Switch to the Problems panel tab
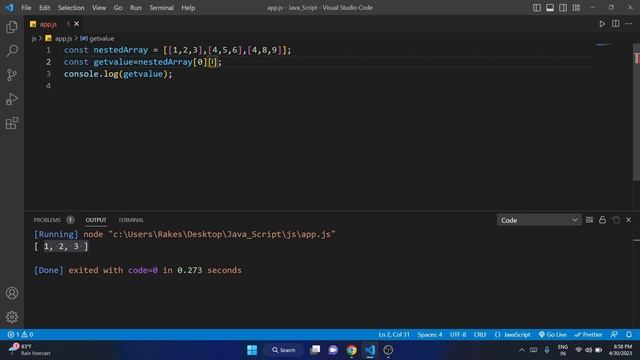This screenshot has width=640, height=360. click(53, 220)
